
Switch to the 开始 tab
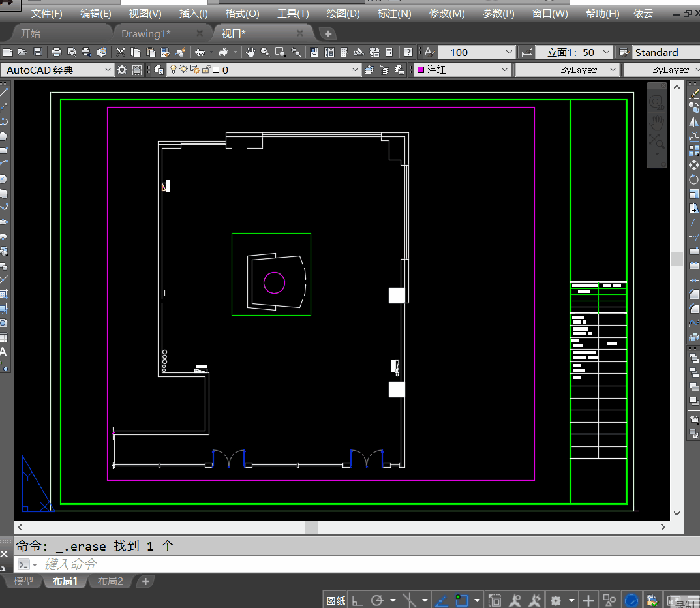click(x=31, y=33)
